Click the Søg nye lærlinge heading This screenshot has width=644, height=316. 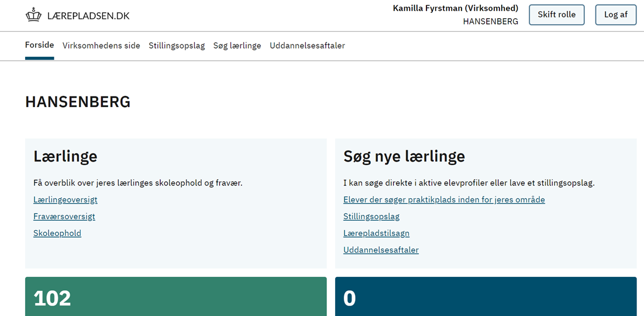click(404, 157)
